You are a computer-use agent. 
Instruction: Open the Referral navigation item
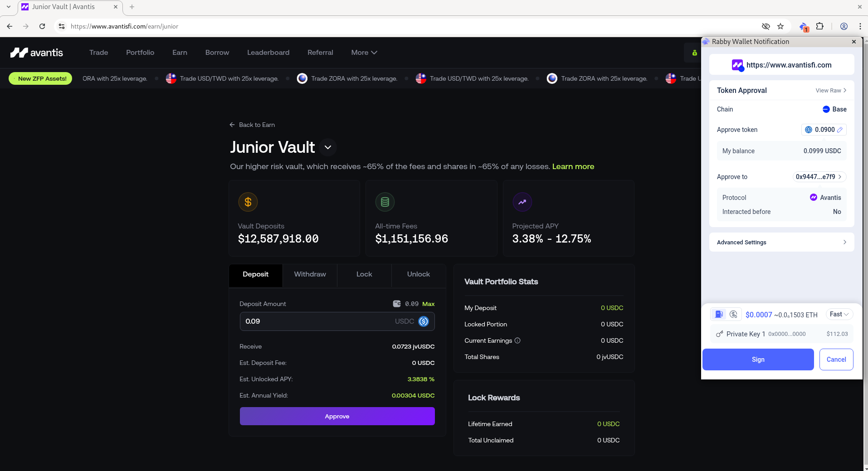[320, 53]
